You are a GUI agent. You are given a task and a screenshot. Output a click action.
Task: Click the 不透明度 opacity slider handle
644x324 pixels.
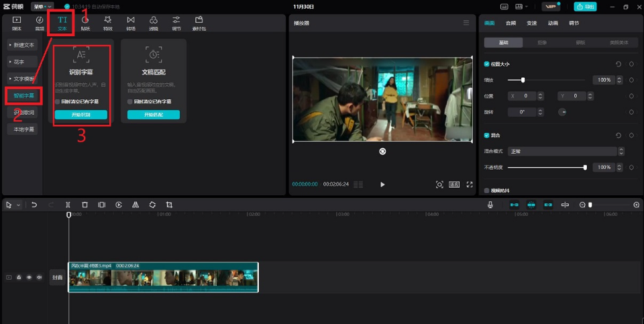click(585, 167)
